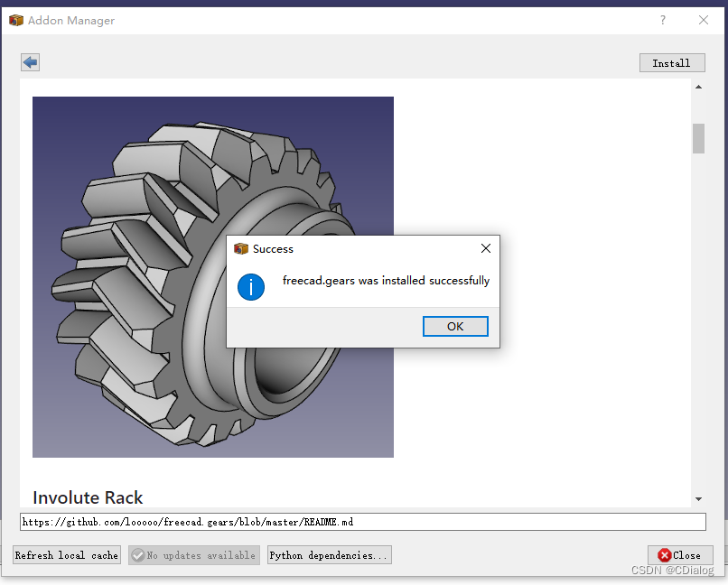Image resolution: width=728 pixels, height=585 pixels.
Task: Click the scrollbar down arrow
Action: pos(698,499)
